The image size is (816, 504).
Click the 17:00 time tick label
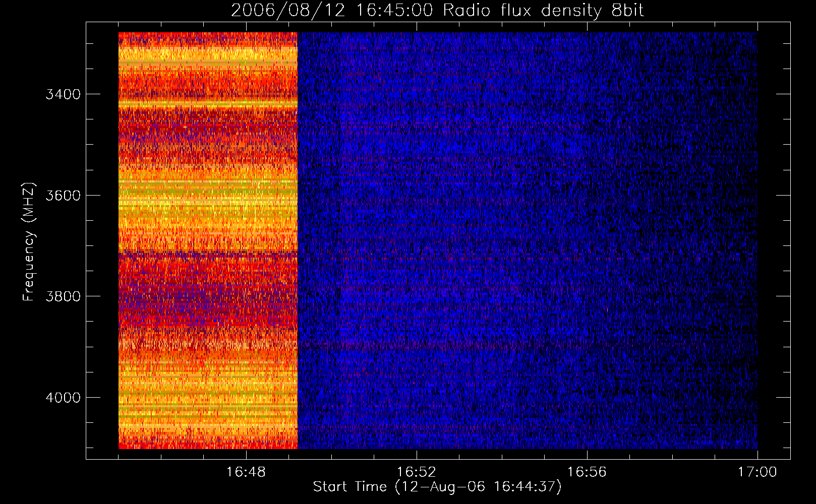[757, 472]
